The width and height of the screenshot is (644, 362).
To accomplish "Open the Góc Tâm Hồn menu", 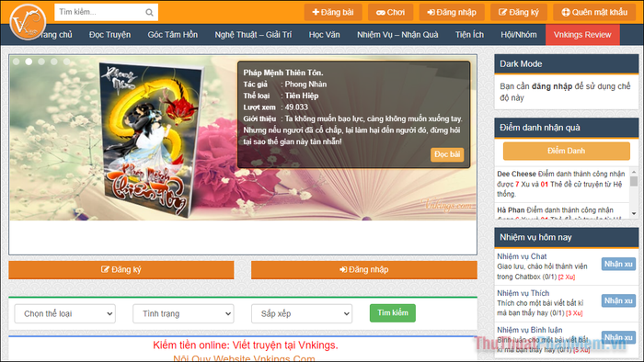I will [x=173, y=35].
